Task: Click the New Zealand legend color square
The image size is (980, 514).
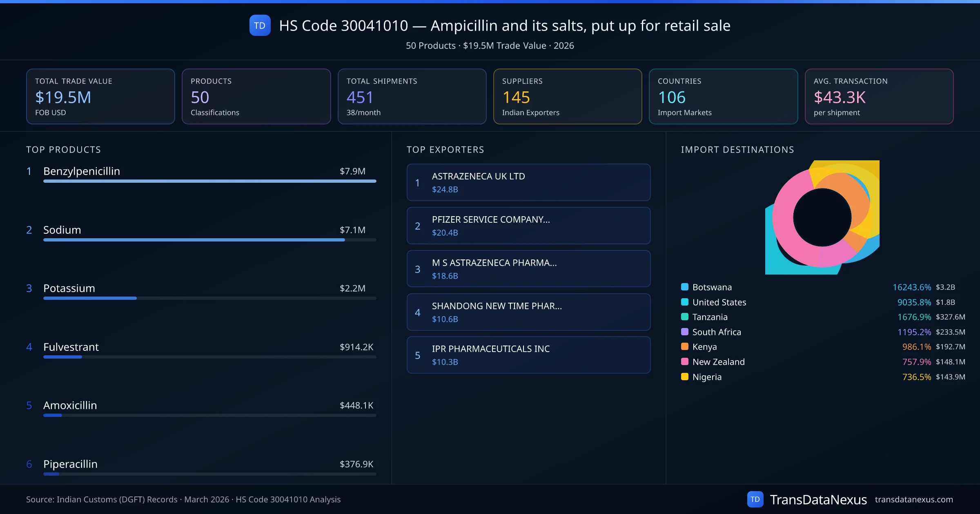Action: 685,361
